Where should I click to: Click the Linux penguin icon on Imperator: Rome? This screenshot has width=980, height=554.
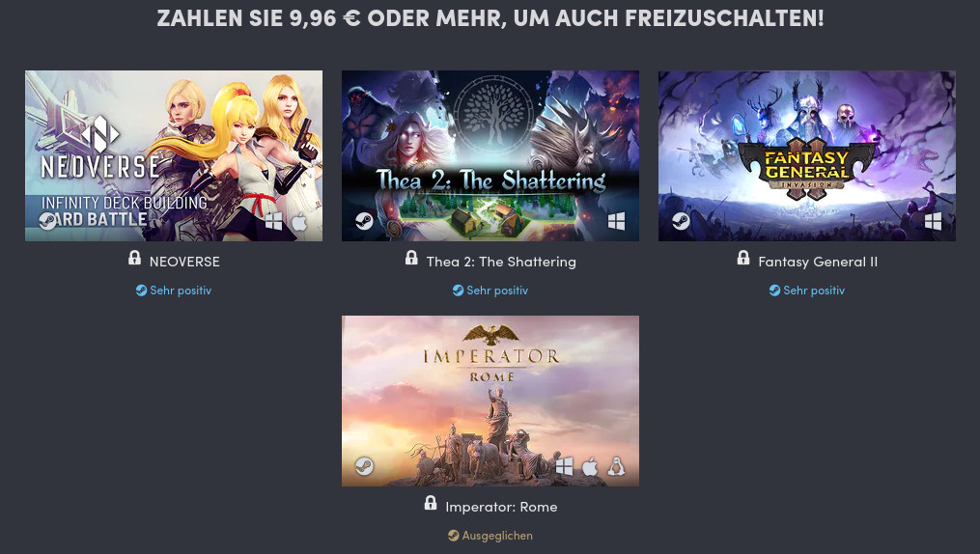coord(616,466)
